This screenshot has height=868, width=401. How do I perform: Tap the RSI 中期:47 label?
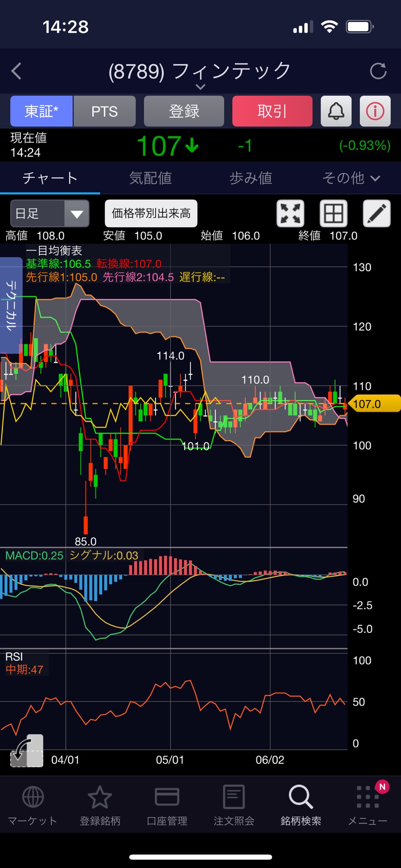pyautogui.click(x=24, y=670)
